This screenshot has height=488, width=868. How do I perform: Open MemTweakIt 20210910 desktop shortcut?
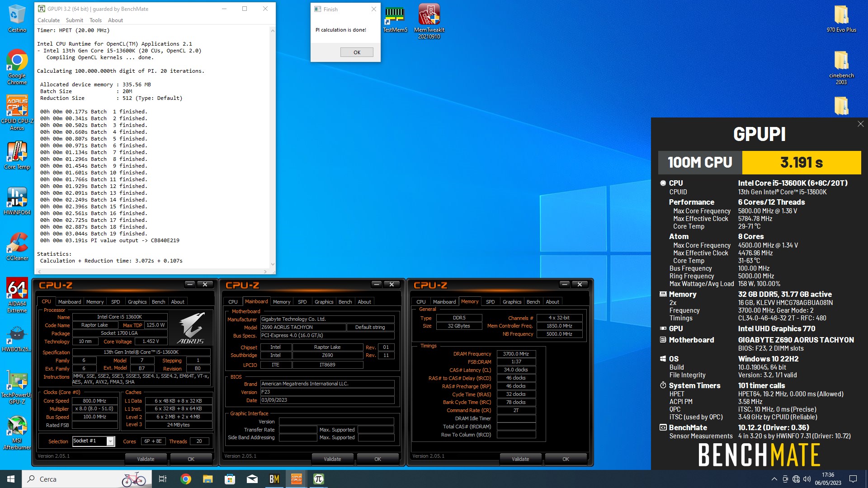coord(429,22)
